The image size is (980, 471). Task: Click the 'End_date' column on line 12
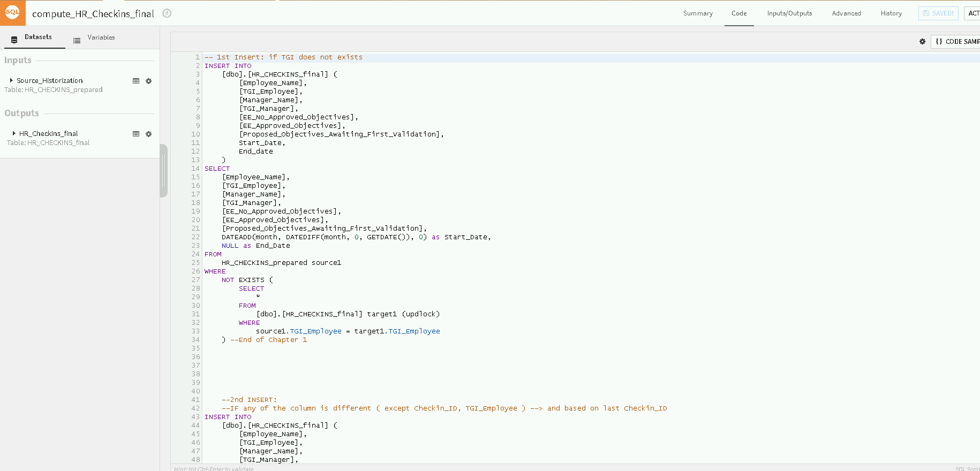pos(256,151)
